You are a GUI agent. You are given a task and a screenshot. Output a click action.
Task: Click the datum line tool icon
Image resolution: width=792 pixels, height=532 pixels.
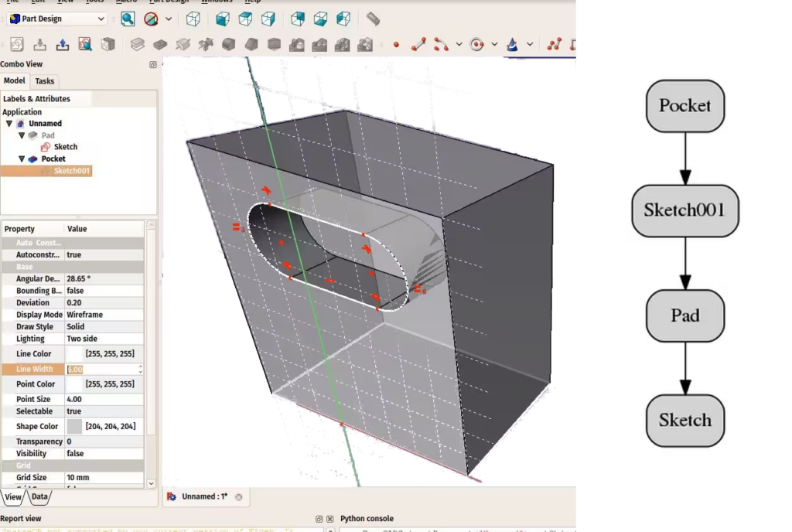(x=418, y=45)
